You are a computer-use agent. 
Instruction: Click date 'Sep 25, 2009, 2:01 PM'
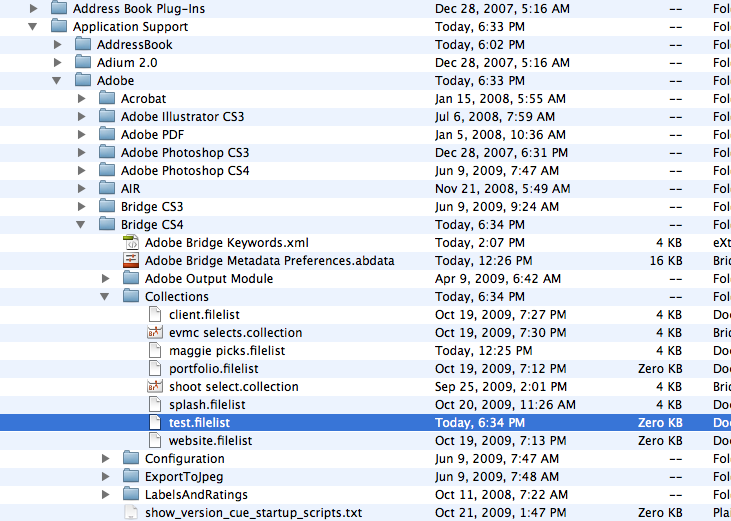coord(501,387)
